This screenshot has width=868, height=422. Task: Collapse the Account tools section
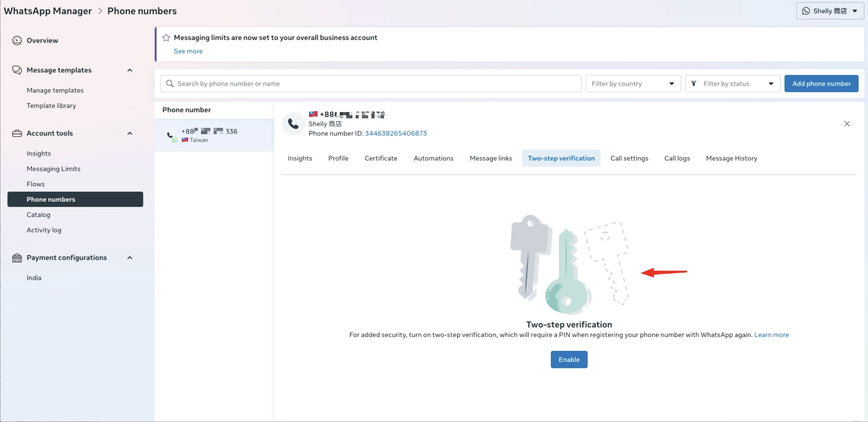click(130, 133)
